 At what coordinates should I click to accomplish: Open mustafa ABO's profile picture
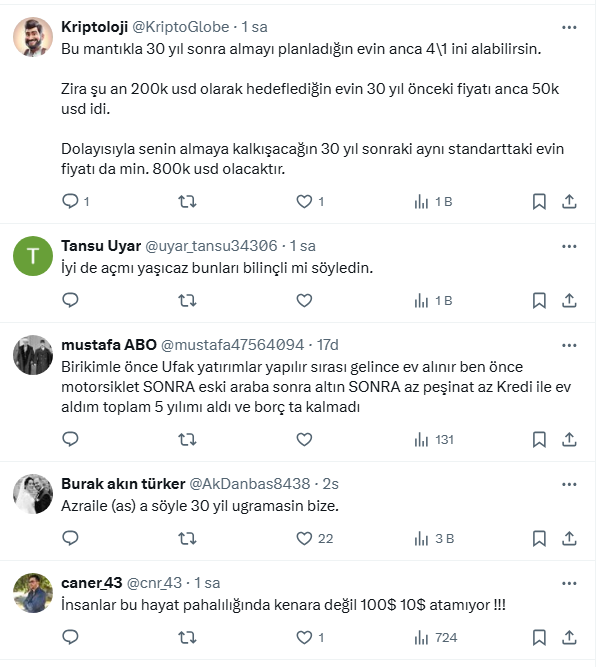[34, 354]
